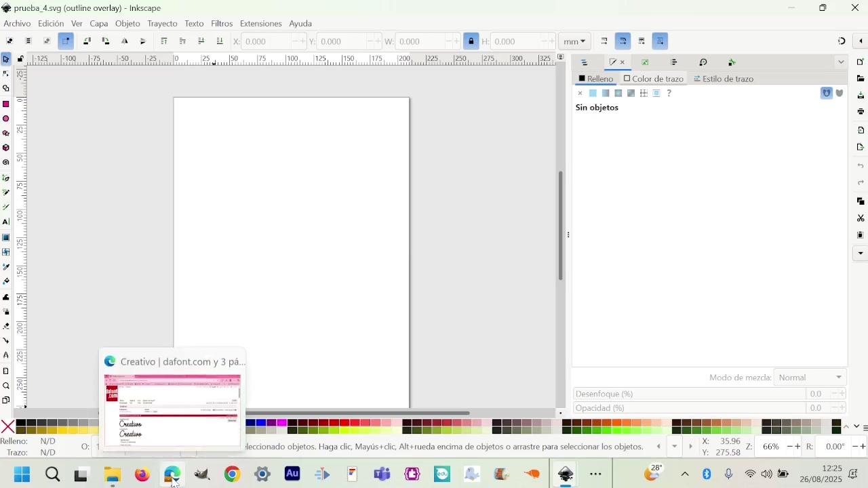Click the Print document icon
The image size is (868, 488).
click(x=861, y=112)
